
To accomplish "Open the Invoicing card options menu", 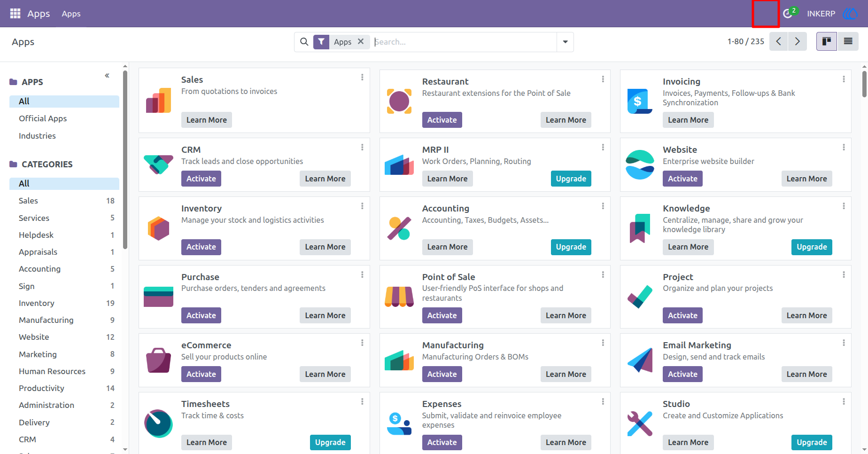I will (844, 79).
